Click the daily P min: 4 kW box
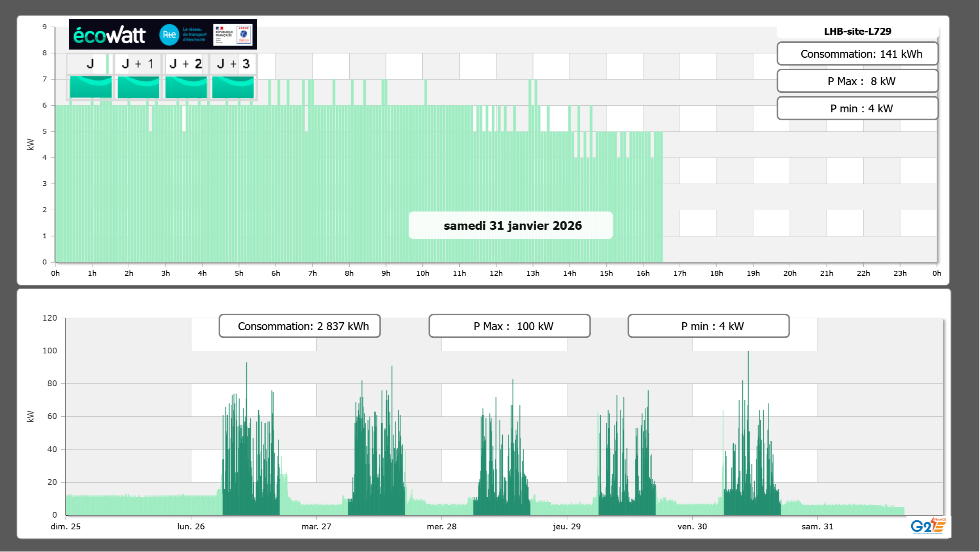Screen dimensions: 980x552 click(857, 108)
